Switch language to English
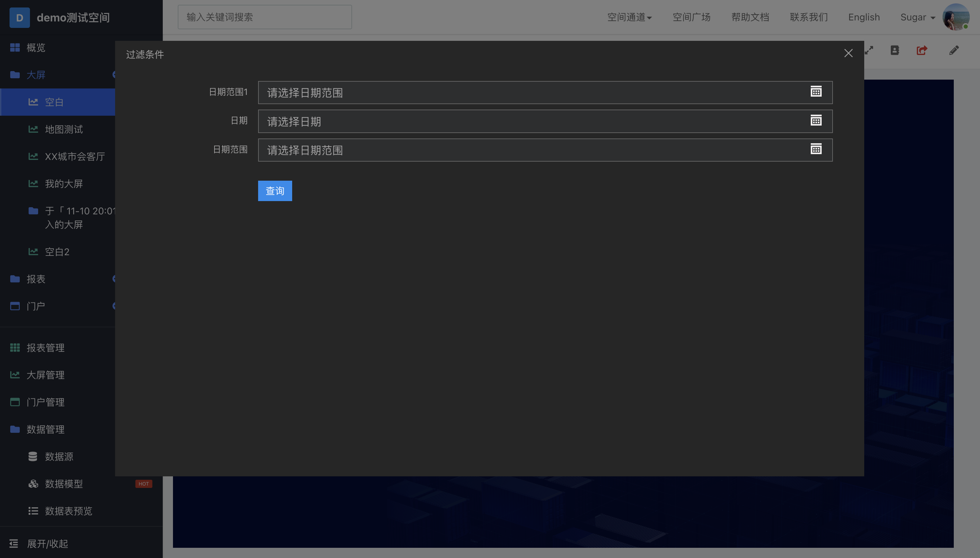 (x=864, y=17)
